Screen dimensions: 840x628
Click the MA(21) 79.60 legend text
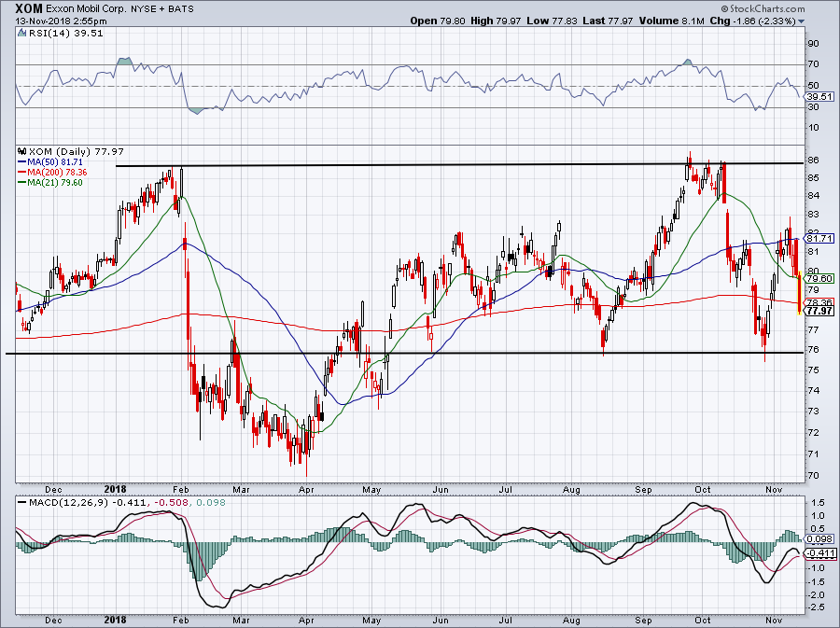pos(55,183)
